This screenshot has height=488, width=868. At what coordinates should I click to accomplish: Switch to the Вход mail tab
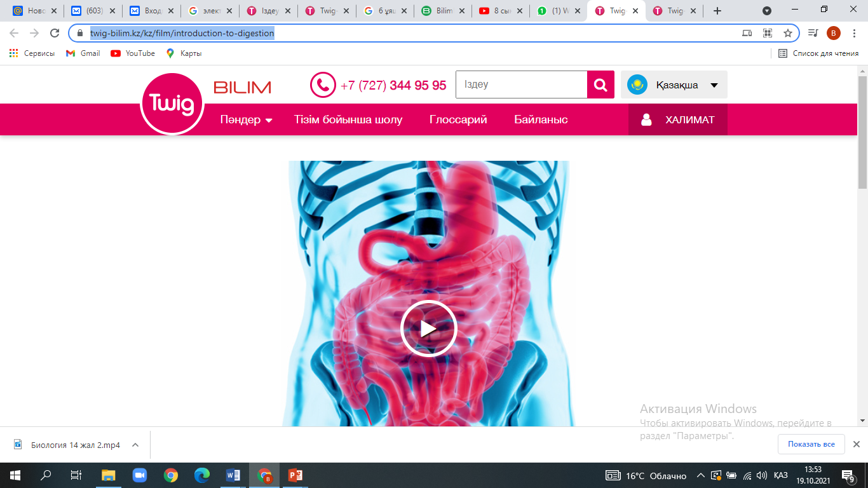pos(151,11)
